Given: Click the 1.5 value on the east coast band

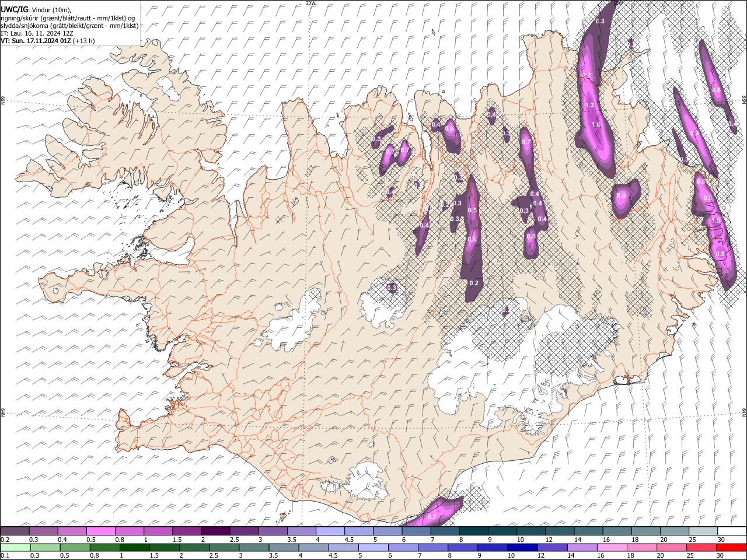Looking at the screenshot, I should point(716,221).
